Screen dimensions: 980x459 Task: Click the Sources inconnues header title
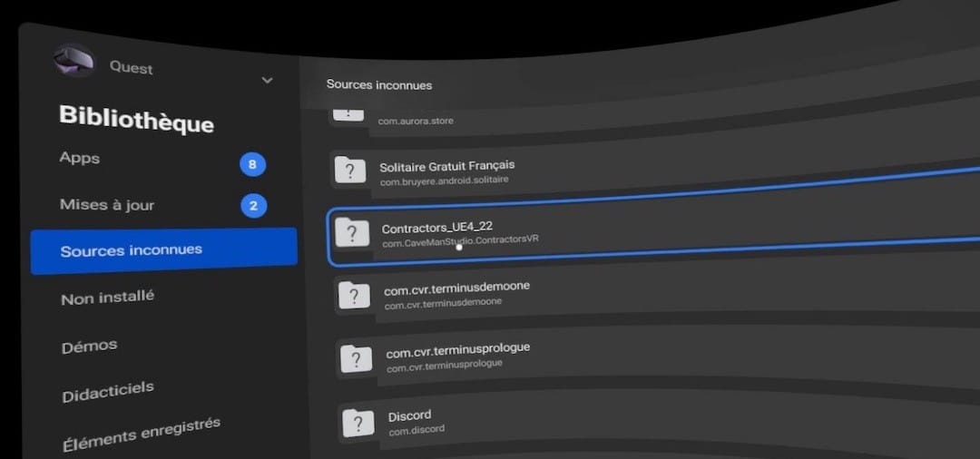tap(378, 84)
